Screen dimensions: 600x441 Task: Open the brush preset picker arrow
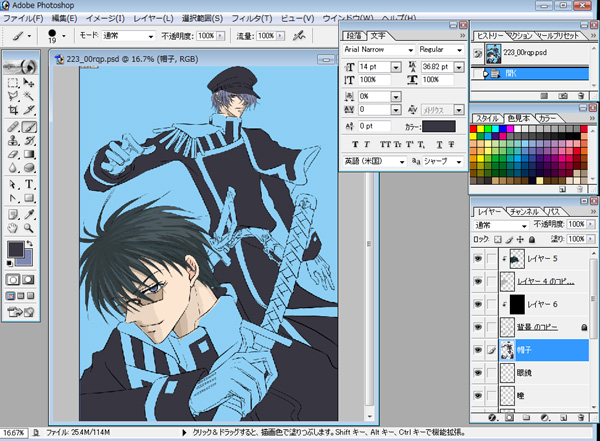click(x=64, y=36)
